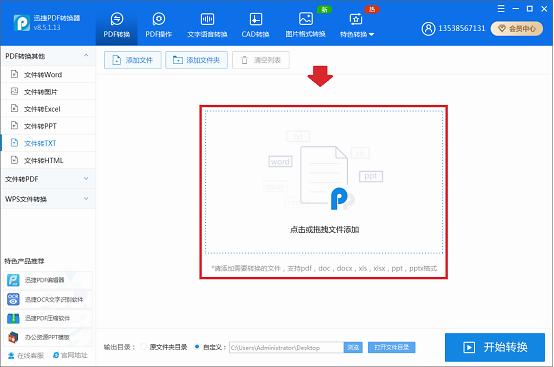Select 文件转PPT in the sidebar
This screenshot has width=554, height=367.
click(48, 126)
